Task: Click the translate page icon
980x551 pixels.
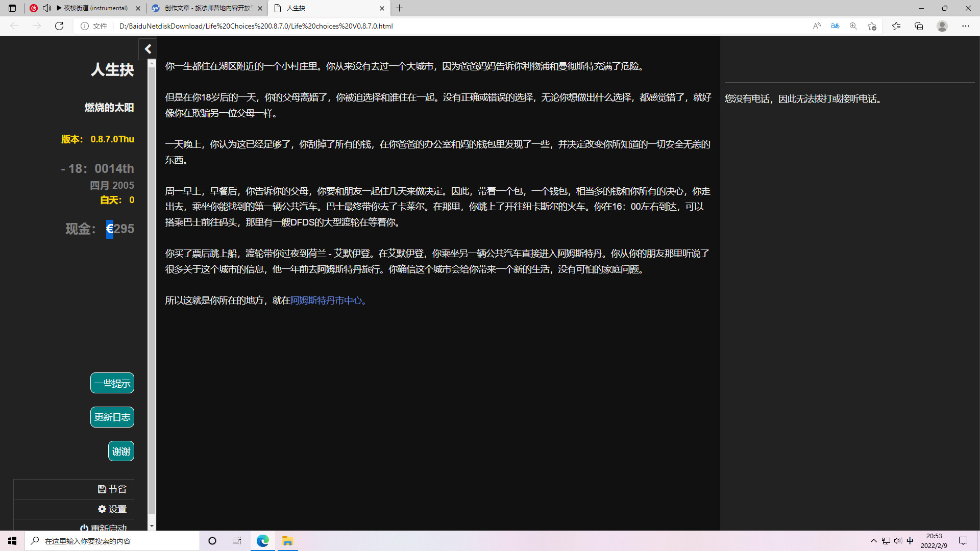Action: [835, 26]
